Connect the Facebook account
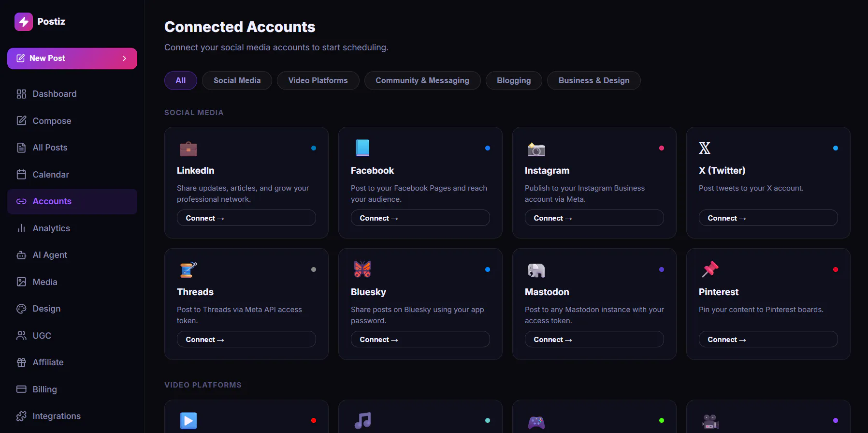The image size is (868, 433). coord(420,218)
